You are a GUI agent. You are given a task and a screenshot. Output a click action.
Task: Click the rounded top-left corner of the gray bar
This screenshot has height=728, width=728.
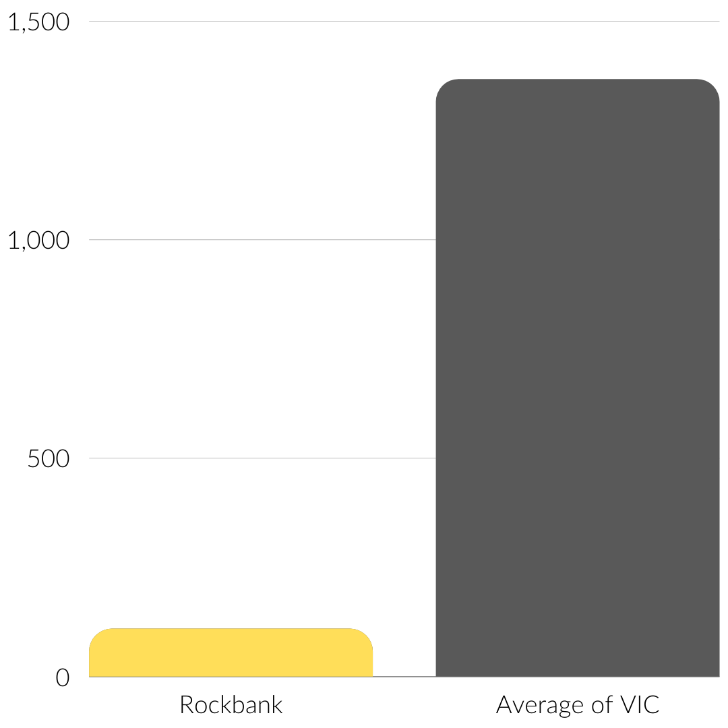tap(442, 86)
